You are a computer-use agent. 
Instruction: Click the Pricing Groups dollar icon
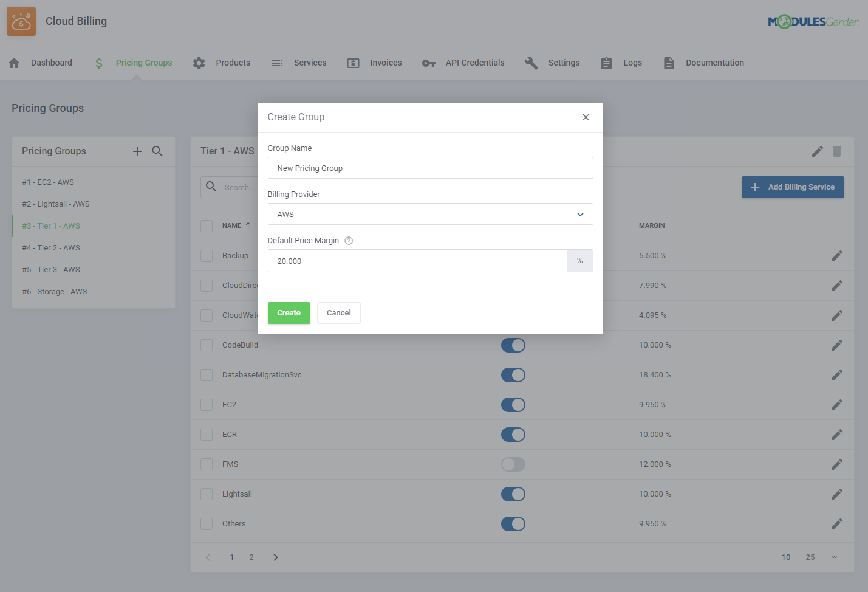point(99,63)
